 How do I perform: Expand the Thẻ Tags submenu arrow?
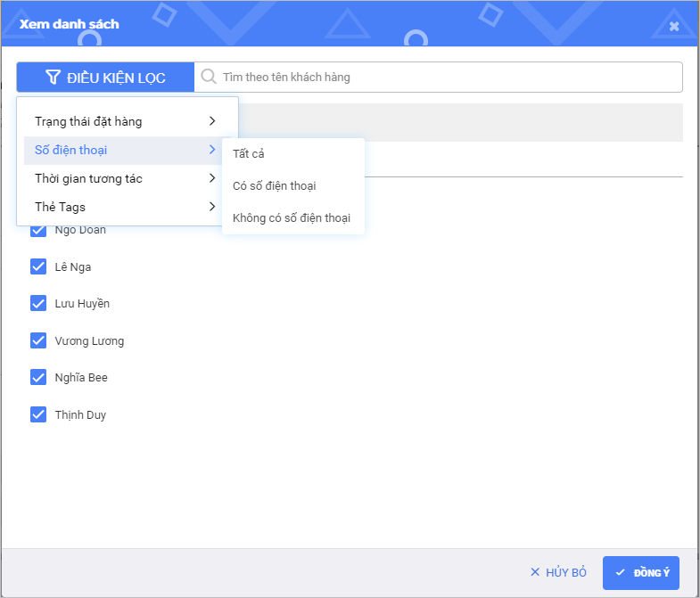[x=212, y=207]
